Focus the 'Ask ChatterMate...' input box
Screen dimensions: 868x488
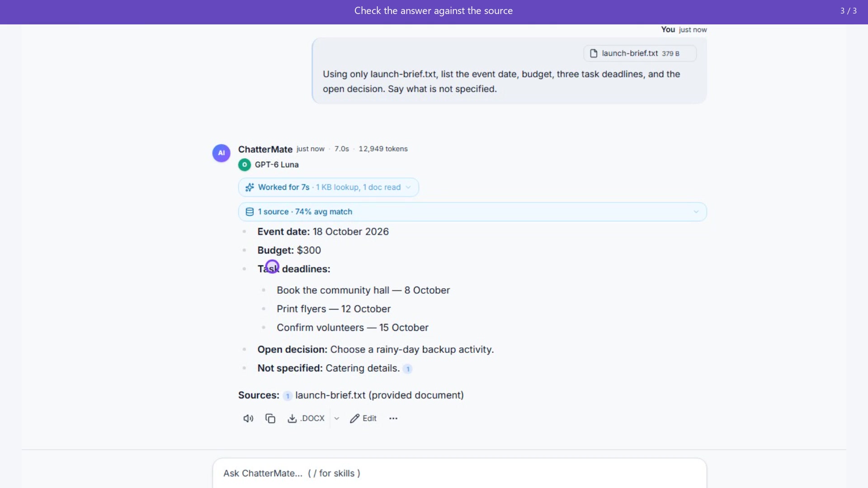point(459,473)
